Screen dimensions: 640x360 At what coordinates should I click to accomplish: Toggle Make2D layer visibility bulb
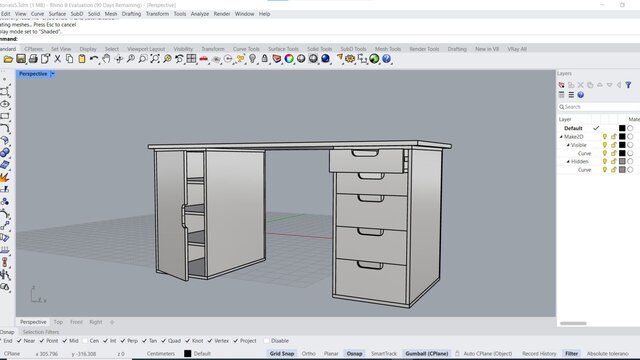click(x=604, y=137)
